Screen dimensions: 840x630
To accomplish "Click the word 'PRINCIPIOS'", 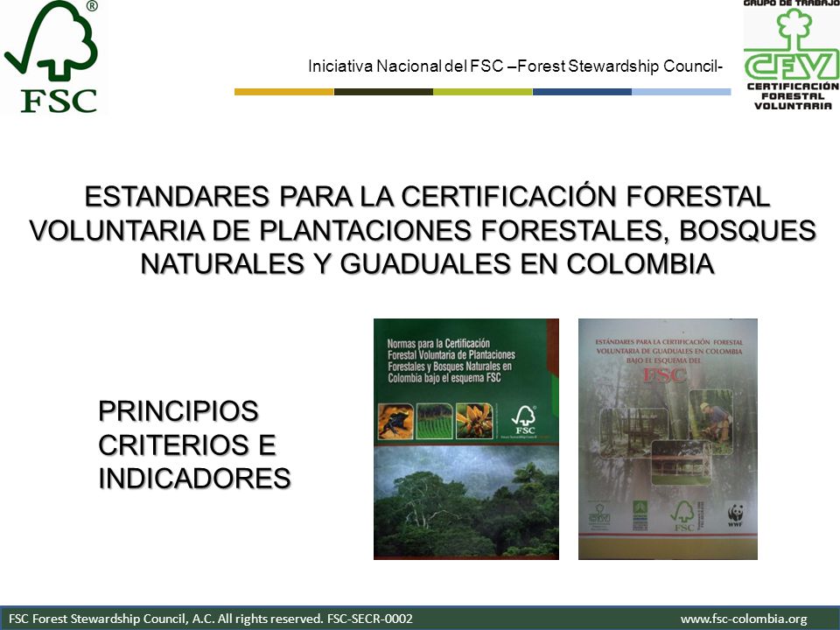I will click(178, 411).
